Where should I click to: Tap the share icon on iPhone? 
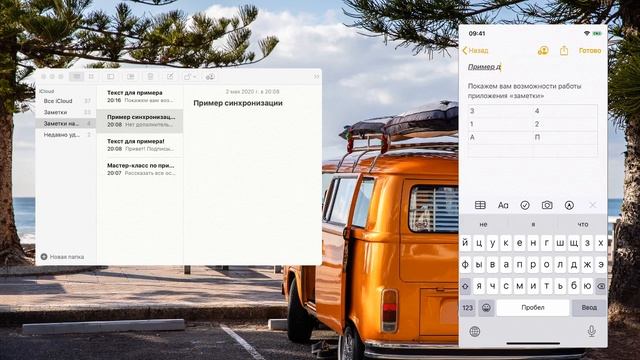564,51
